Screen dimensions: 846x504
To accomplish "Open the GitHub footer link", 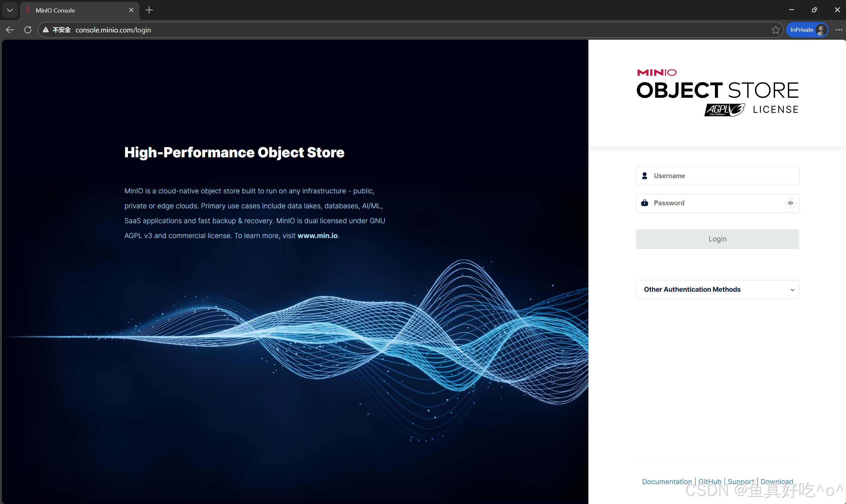I will (x=710, y=481).
